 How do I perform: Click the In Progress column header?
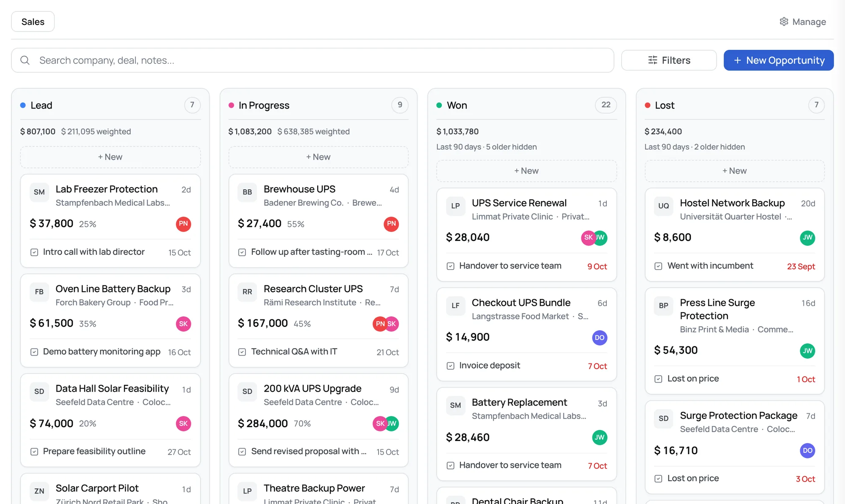(264, 105)
